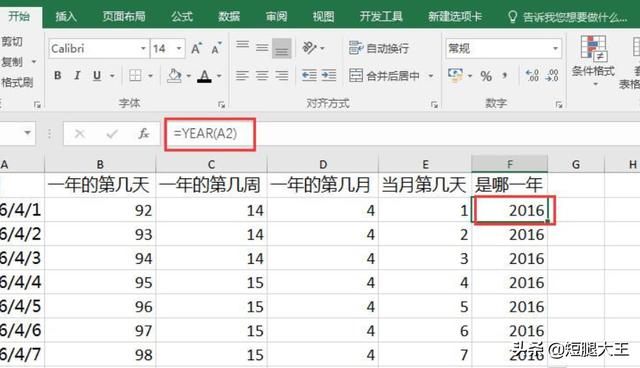Cancel formula entry X icon
This screenshot has height=368, width=640.
click(80, 133)
